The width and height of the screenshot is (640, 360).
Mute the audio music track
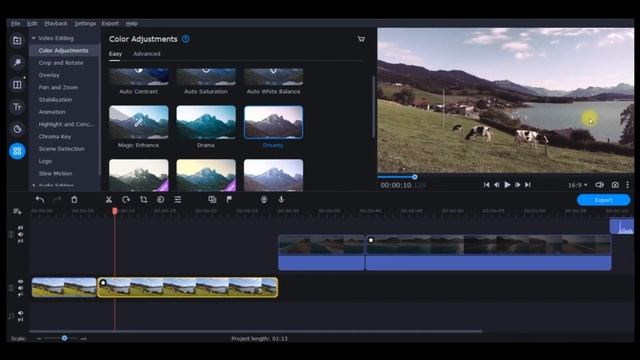20,313
